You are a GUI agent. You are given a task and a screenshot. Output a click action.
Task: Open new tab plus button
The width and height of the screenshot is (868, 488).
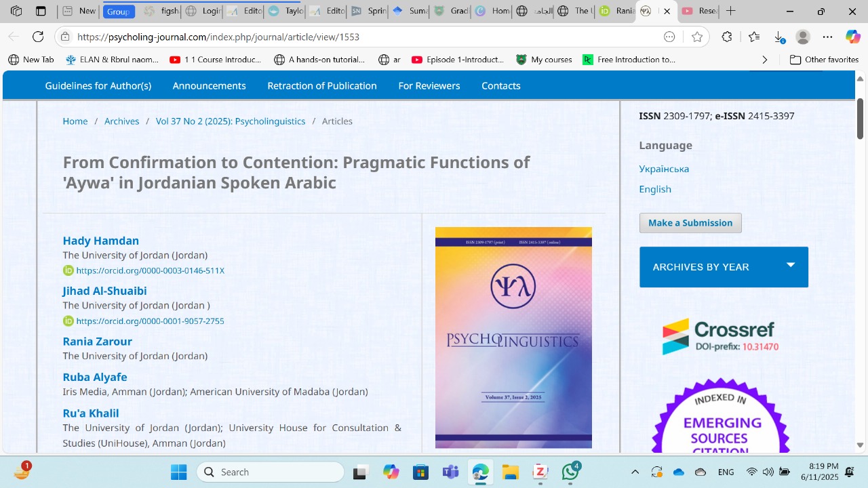pyautogui.click(x=730, y=11)
